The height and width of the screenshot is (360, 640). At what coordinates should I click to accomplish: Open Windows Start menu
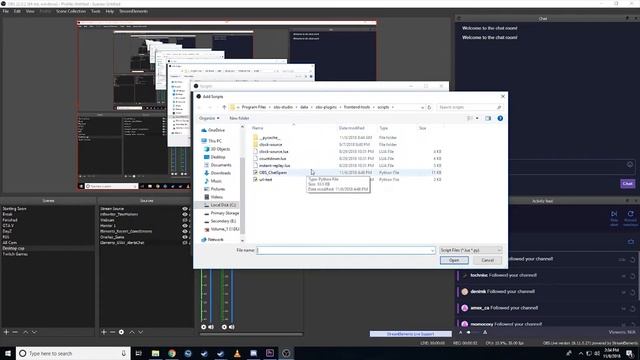8,353
